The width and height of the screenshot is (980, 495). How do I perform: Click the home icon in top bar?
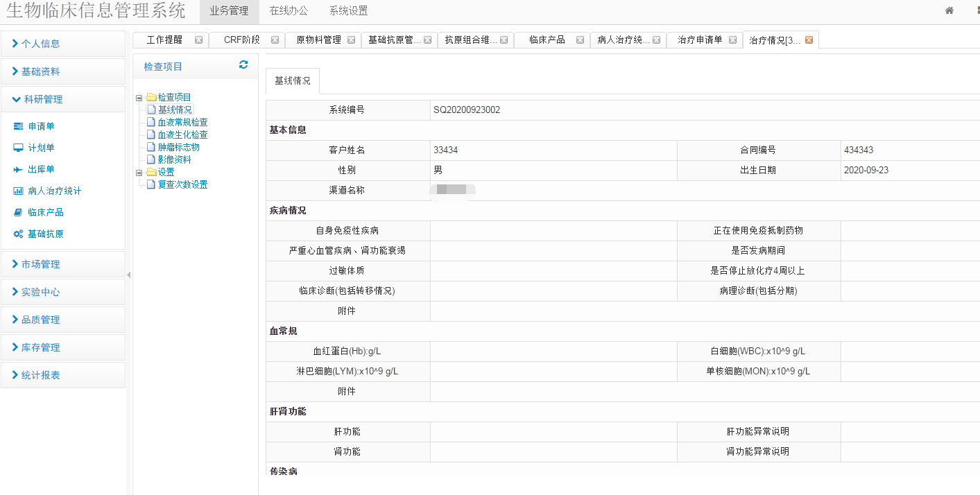tap(949, 10)
